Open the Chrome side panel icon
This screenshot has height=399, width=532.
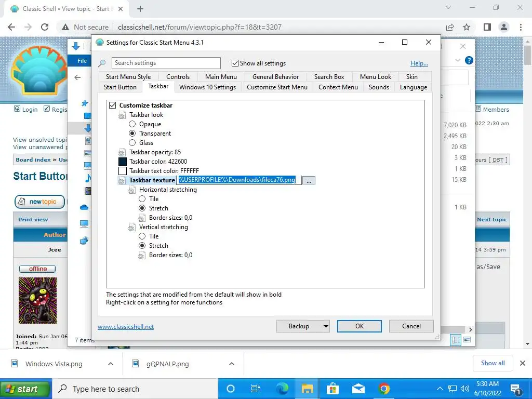(487, 27)
